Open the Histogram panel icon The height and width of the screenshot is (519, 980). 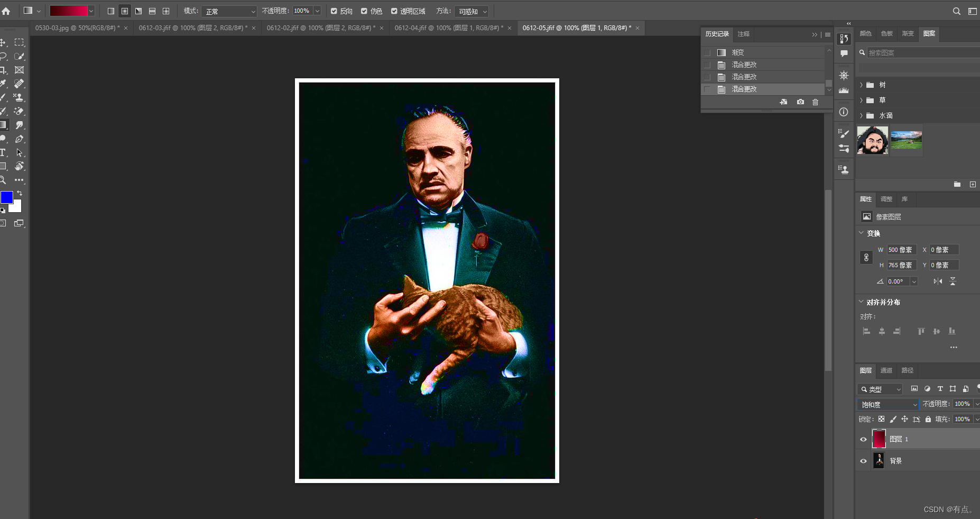(x=844, y=90)
